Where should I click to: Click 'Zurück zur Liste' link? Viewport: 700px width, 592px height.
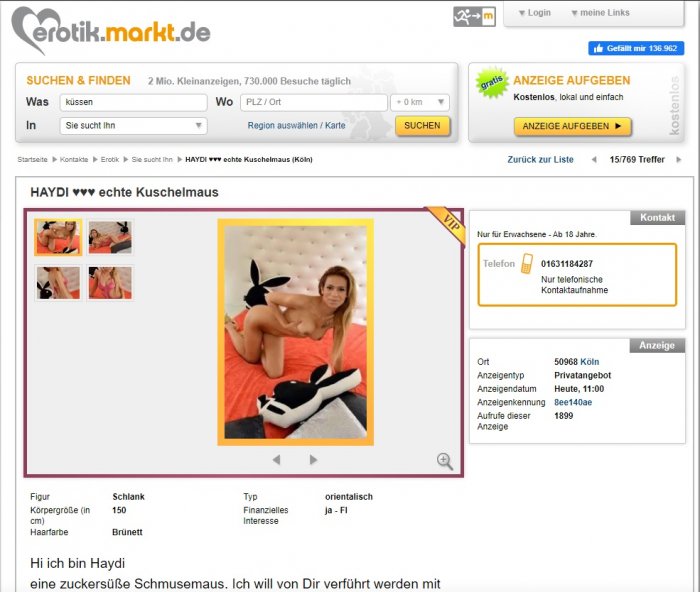[x=540, y=159]
